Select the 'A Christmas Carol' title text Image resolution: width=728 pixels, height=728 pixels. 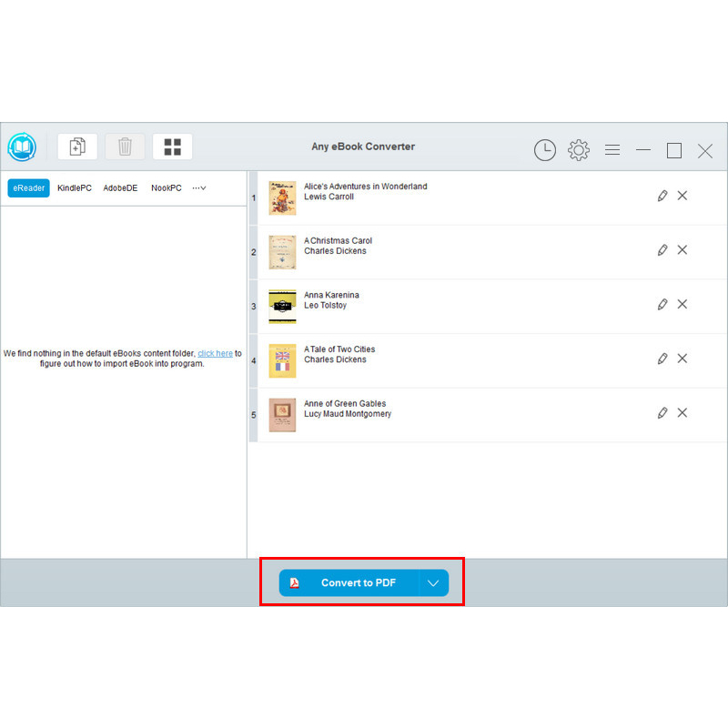[x=338, y=240]
